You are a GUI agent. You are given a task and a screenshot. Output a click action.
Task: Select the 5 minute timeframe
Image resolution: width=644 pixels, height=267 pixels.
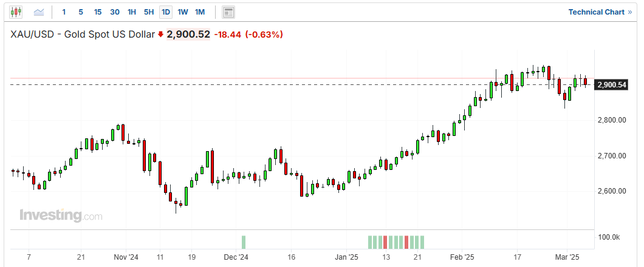tap(81, 12)
